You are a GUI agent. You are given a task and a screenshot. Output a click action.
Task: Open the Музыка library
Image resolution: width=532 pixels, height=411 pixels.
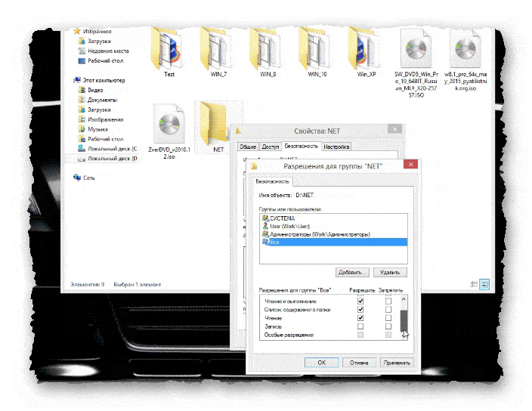(97, 129)
